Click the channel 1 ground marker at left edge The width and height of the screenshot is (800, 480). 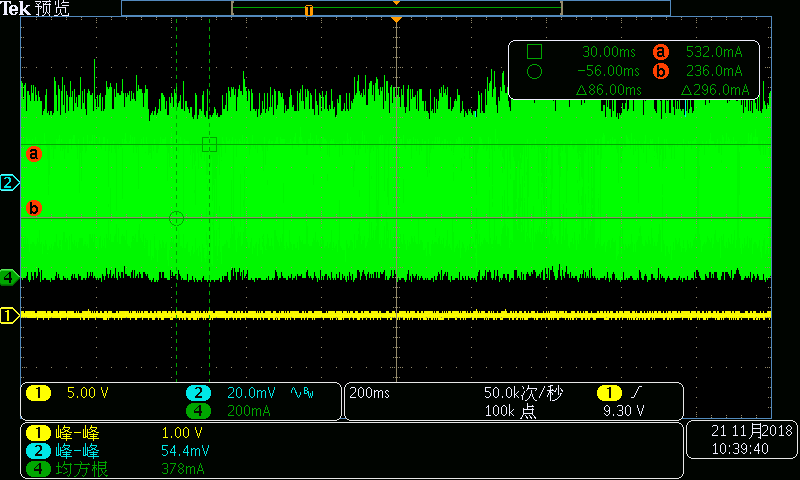click(9, 316)
